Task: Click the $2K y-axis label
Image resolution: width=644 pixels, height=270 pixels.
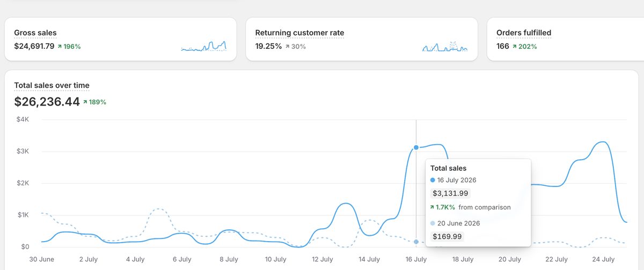Action: coord(23,183)
